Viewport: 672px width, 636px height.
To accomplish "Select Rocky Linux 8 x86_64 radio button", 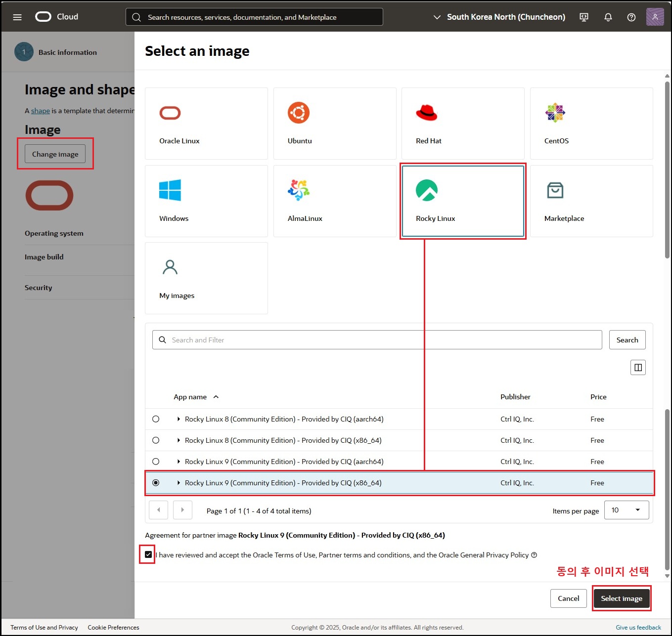I will tap(156, 440).
